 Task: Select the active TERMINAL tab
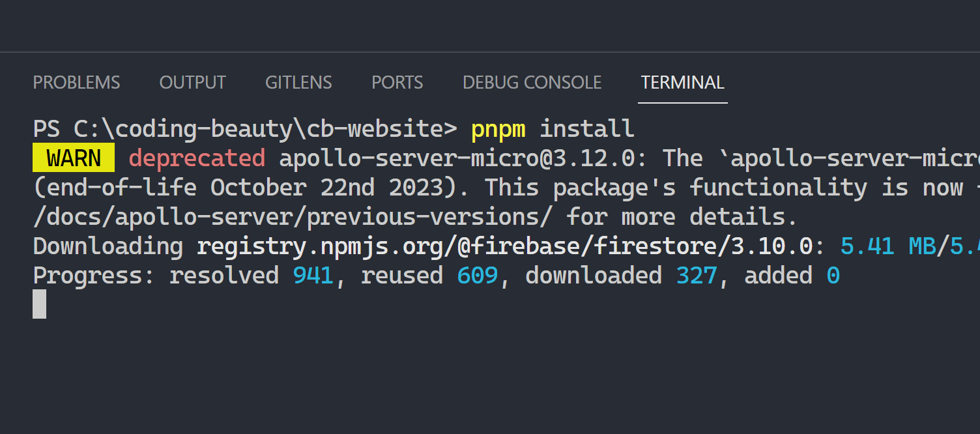tap(682, 82)
